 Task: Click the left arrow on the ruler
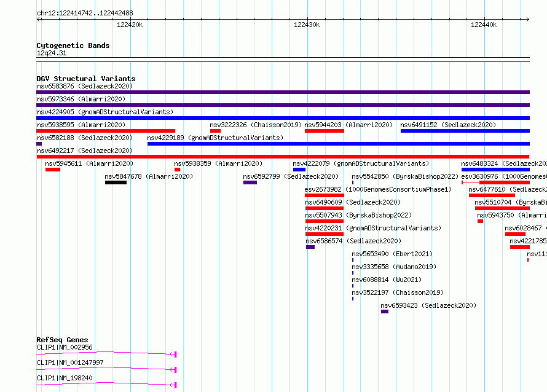point(38,19)
